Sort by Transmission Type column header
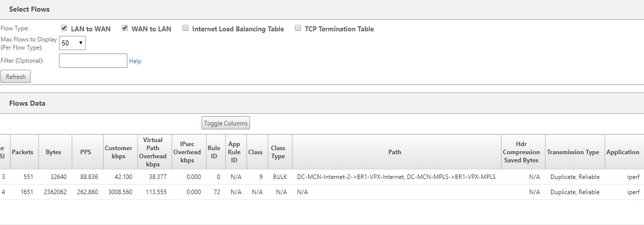This screenshot has width=644, height=225. point(573,152)
